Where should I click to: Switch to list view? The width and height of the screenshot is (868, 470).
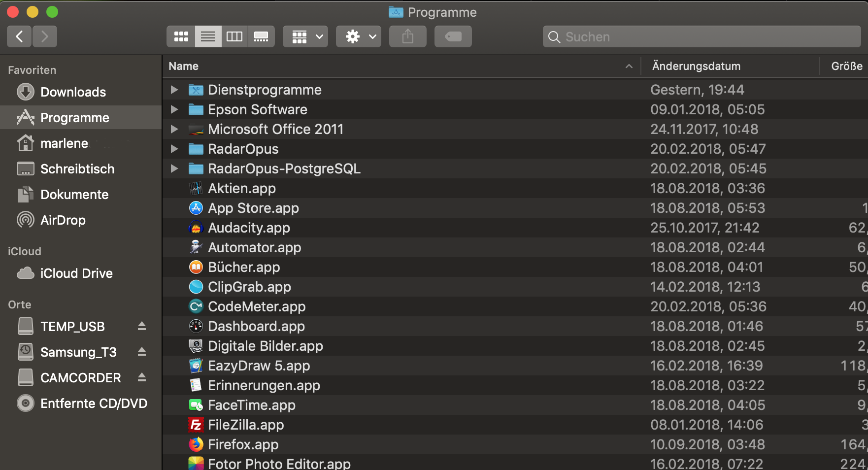click(208, 36)
